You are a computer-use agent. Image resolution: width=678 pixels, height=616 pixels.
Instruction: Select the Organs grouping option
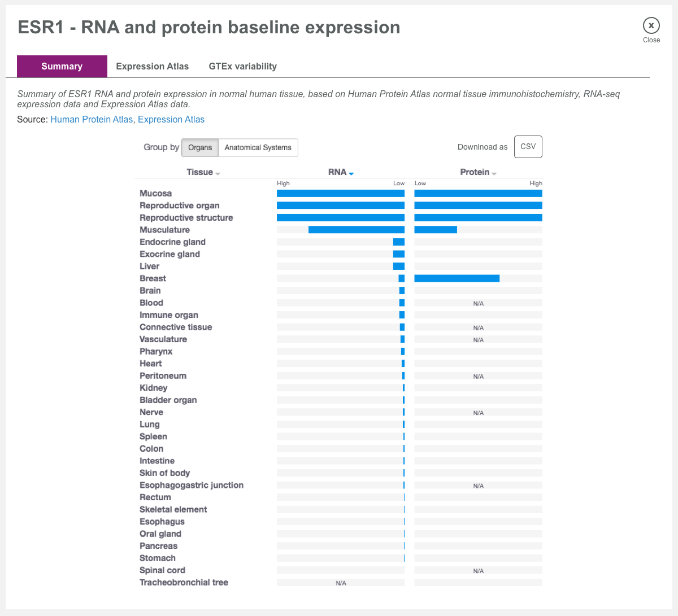(x=199, y=147)
